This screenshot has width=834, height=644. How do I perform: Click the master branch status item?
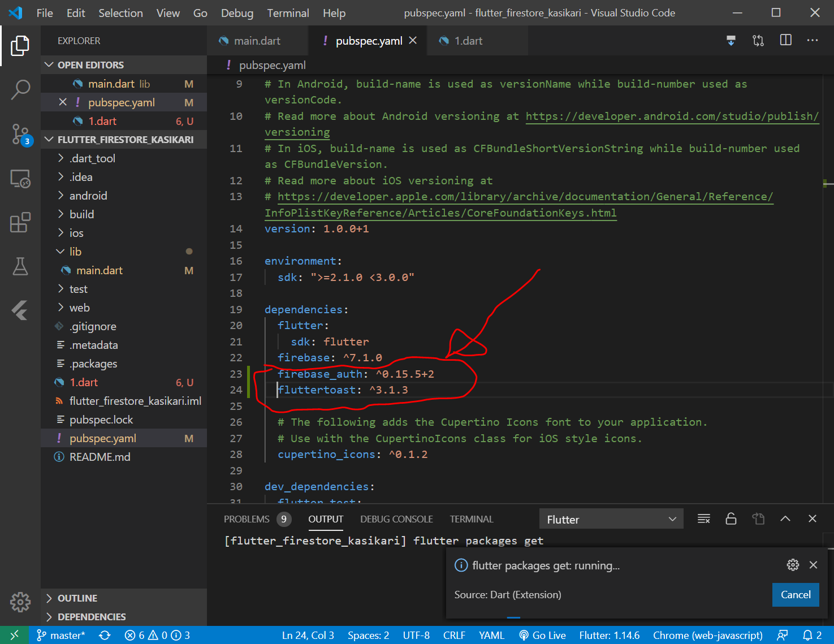[61, 636]
